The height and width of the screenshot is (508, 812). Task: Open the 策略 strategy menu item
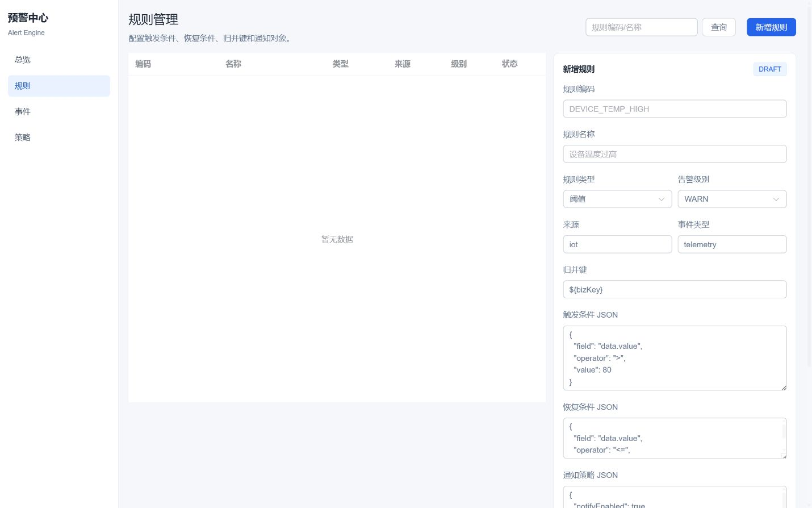point(59,138)
